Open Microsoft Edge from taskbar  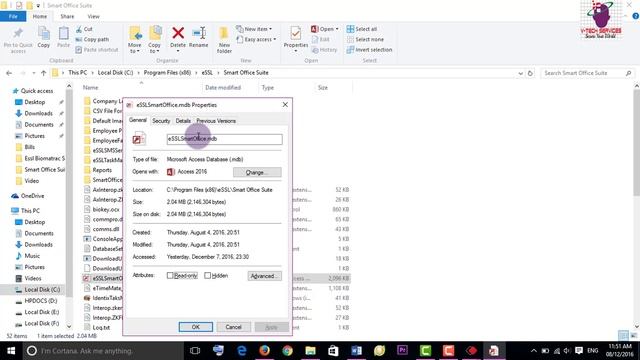pyautogui.click(x=242, y=351)
